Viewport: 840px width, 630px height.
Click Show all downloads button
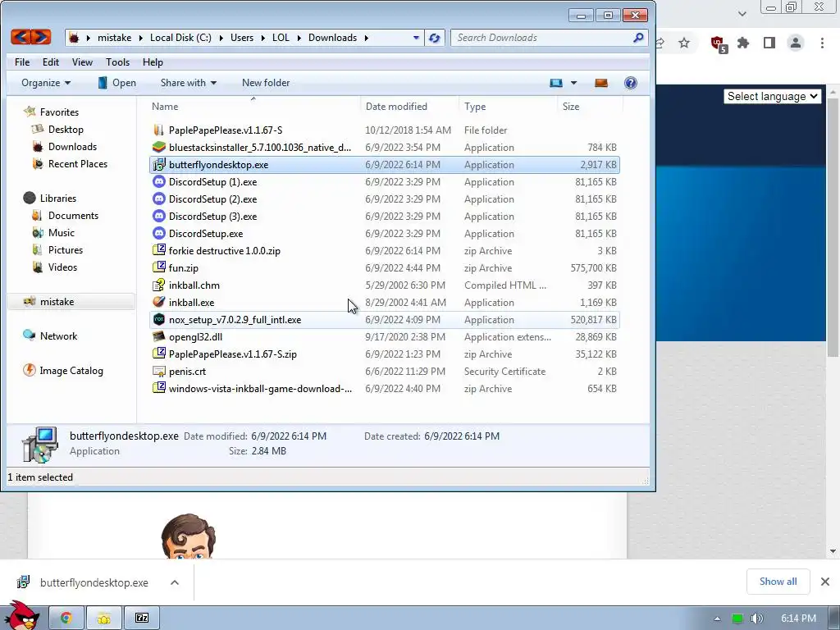coord(778,582)
